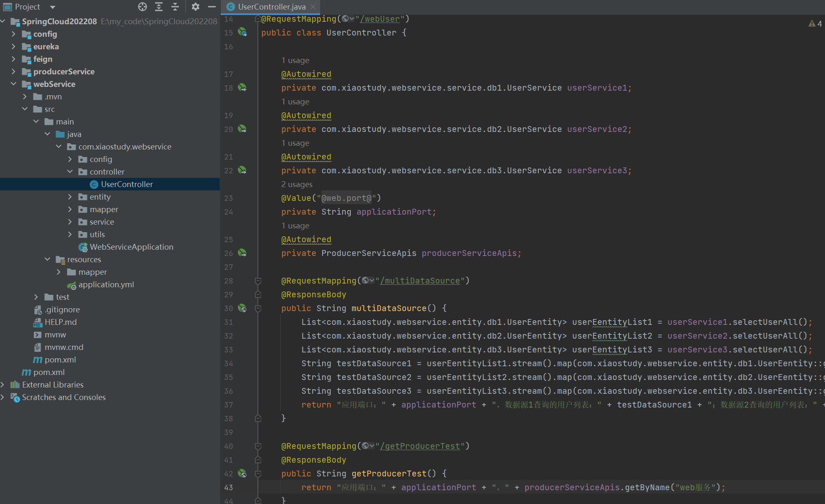This screenshot has width=825, height=504.
Task: Expand the .mvn folder
Action: pos(25,96)
